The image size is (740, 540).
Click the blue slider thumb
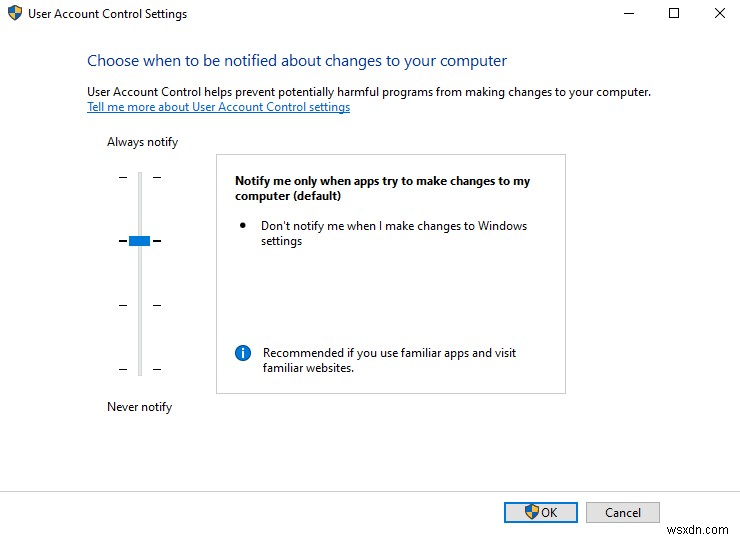click(139, 241)
